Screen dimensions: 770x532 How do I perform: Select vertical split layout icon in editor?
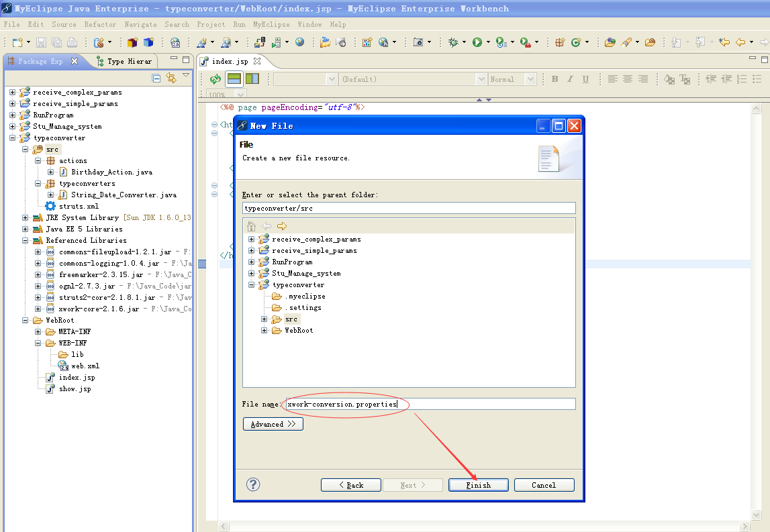tap(252, 78)
